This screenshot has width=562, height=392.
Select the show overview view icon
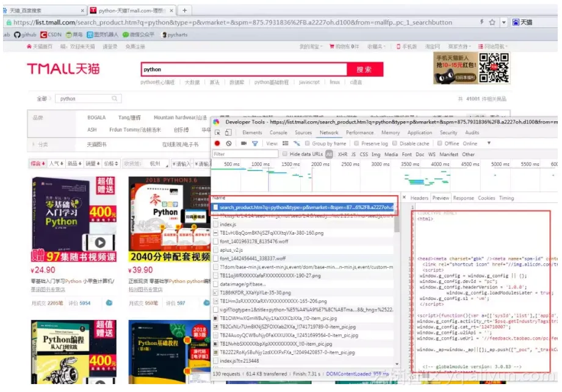coord(297,143)
